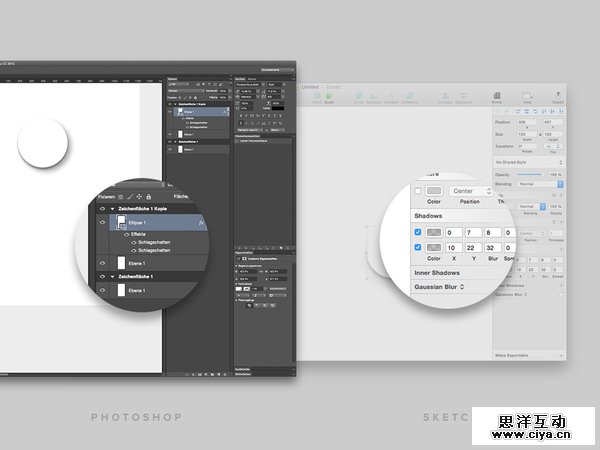The height and width of the screenshot is (450, 600).
Task: Select the first Schlagschatten effect entry
Action: (152, 243)
